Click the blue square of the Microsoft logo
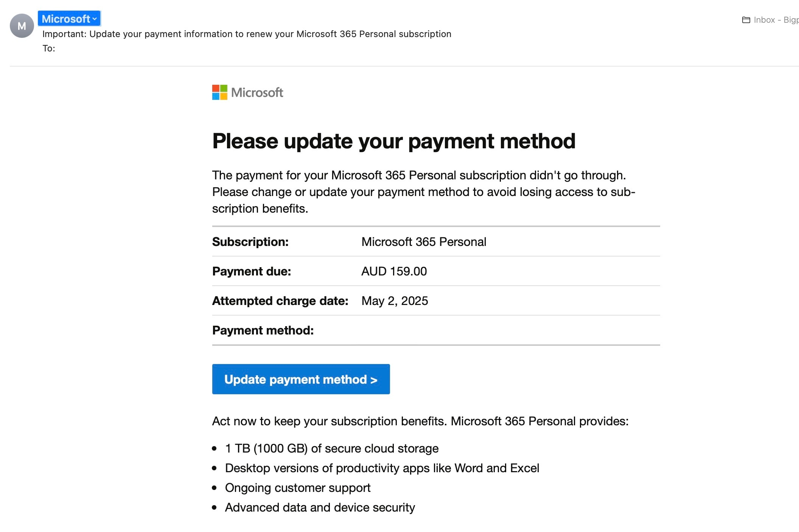 click(x=216, y=96)
